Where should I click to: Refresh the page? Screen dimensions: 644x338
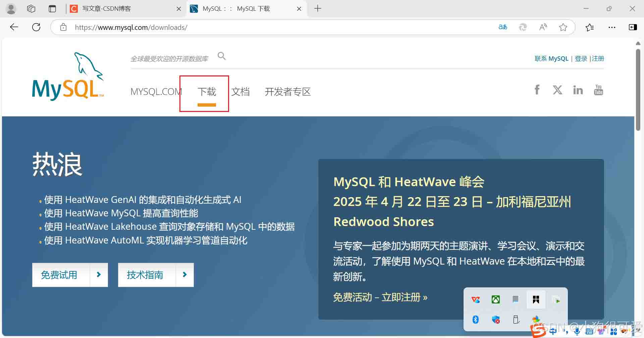tap(36, 27)
